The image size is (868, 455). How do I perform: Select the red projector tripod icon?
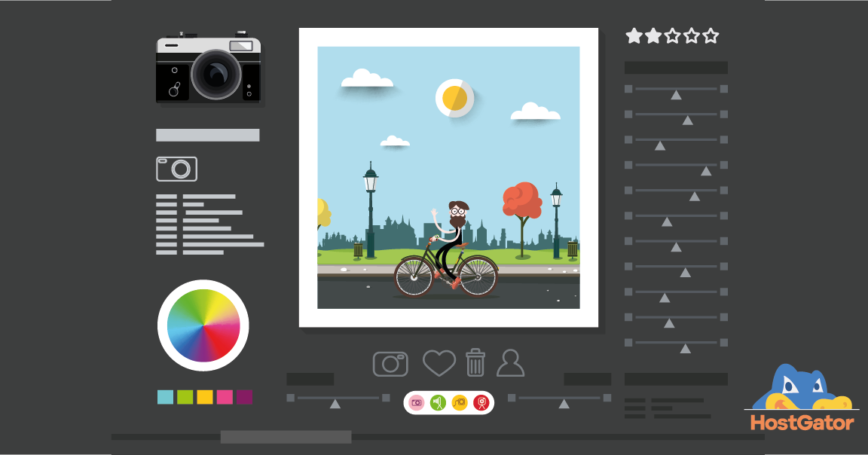point(480,402)
